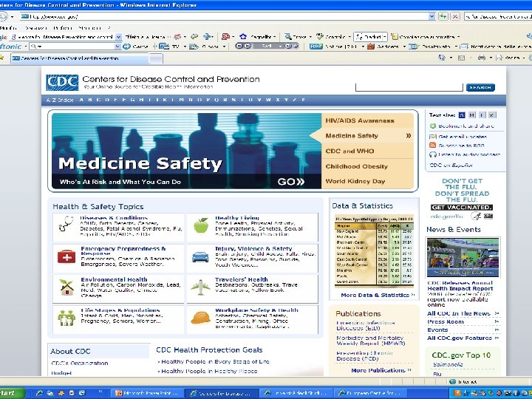Open the Print button dropdown arrow
Image resolution: width=532 pixels, height=399 pixels.
point(491,58)
